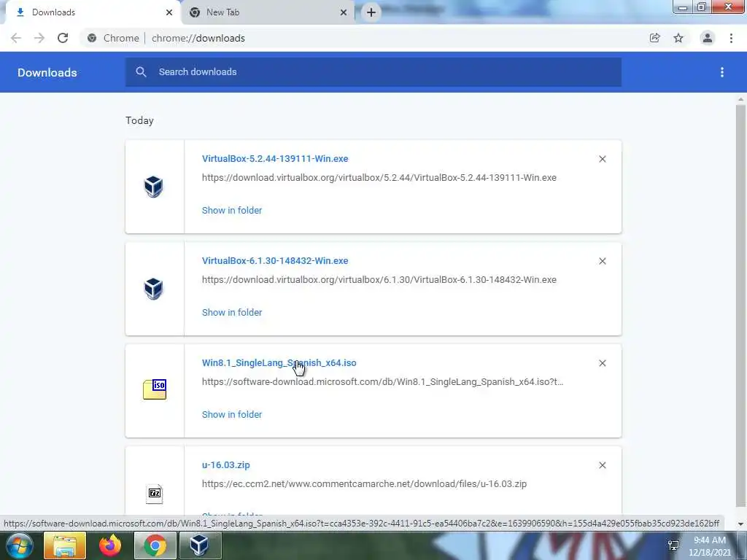
Task: Click the ISO file icon
Action: point(155,389)
